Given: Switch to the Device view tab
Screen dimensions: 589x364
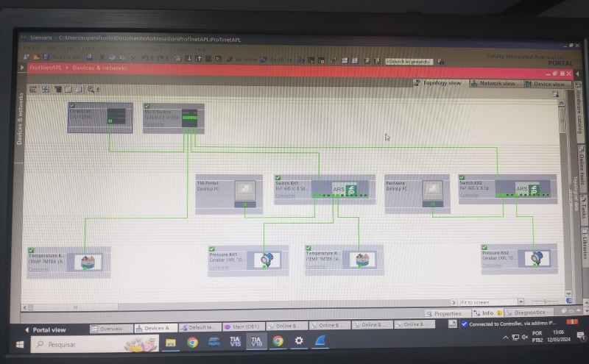Looking at the screenshot, I should 545,84.
